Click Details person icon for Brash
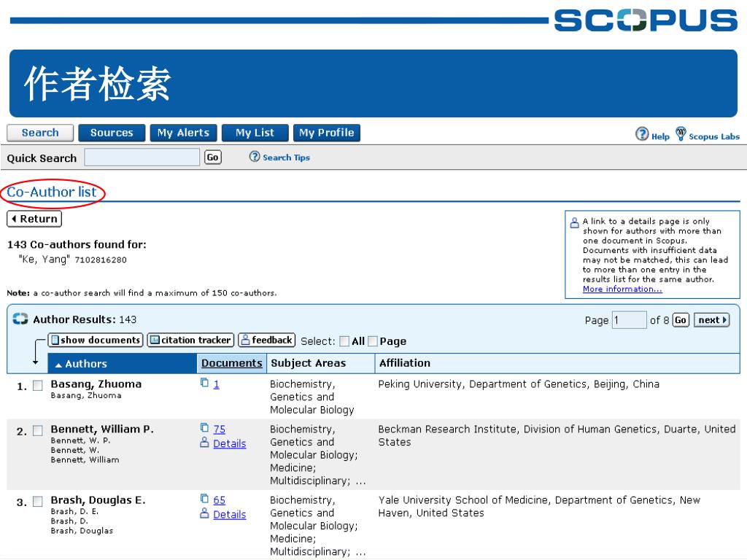747x560 pixels. (x=204, y=513)
